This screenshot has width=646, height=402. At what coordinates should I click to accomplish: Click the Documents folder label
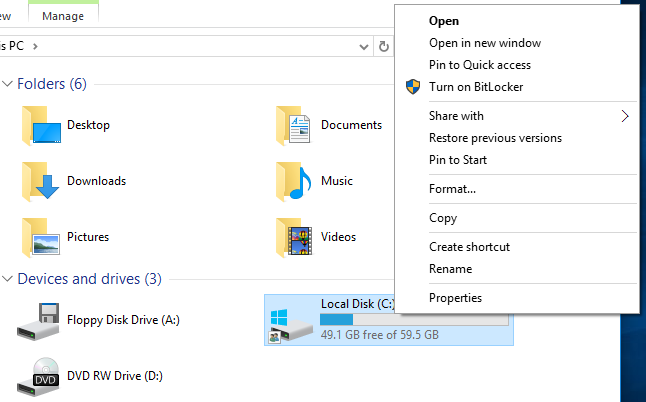click(x=351, y=125)
